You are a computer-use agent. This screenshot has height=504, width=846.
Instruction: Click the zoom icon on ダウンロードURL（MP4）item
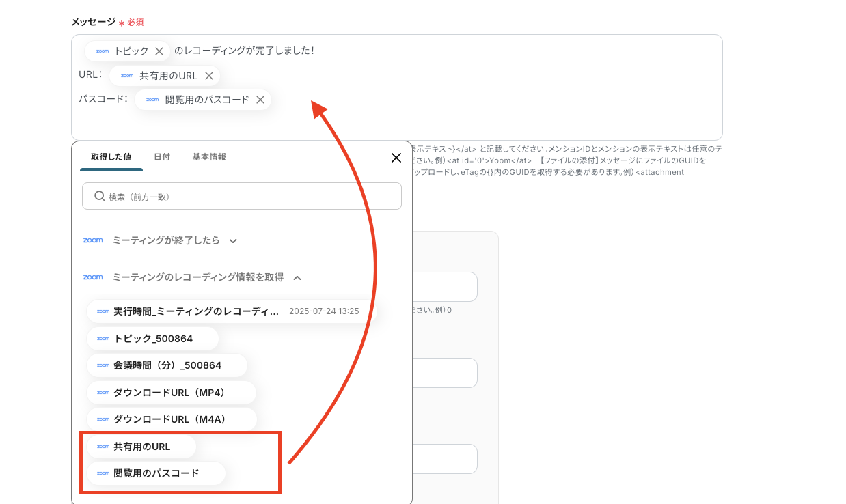pyautogui.click(x=103, y=393)
